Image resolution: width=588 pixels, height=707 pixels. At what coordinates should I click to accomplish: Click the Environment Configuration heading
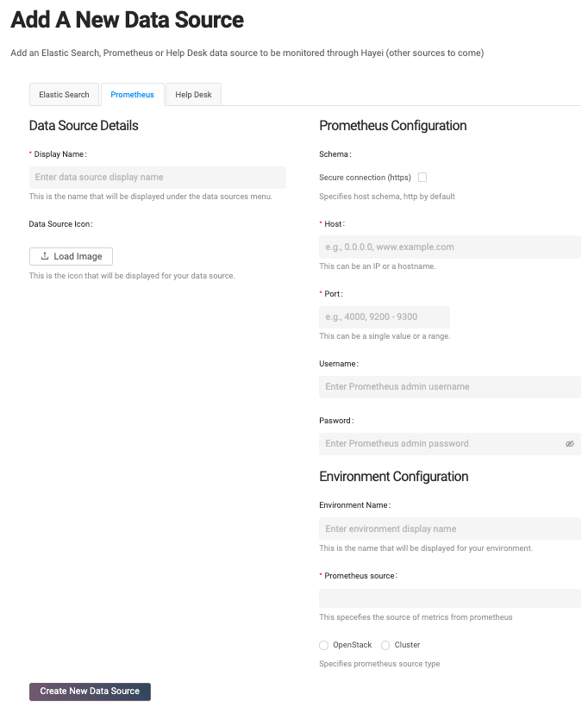tap(394, 477)
